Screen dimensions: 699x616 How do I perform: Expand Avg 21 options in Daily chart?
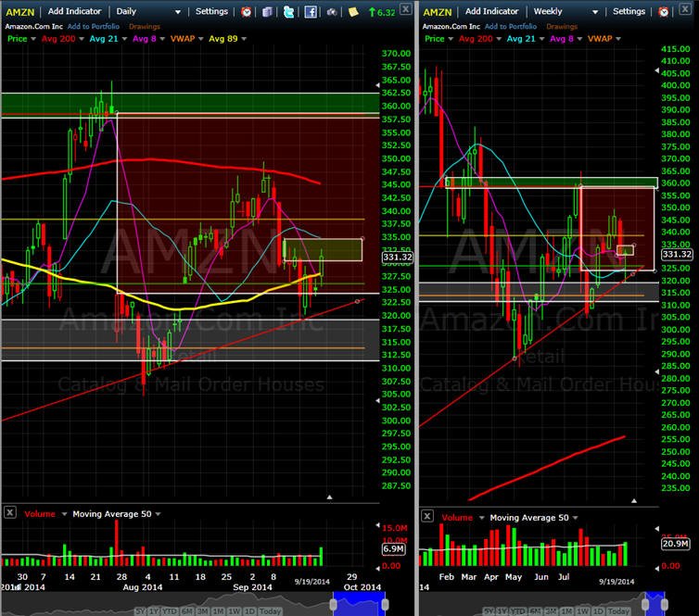pos(124,39)
